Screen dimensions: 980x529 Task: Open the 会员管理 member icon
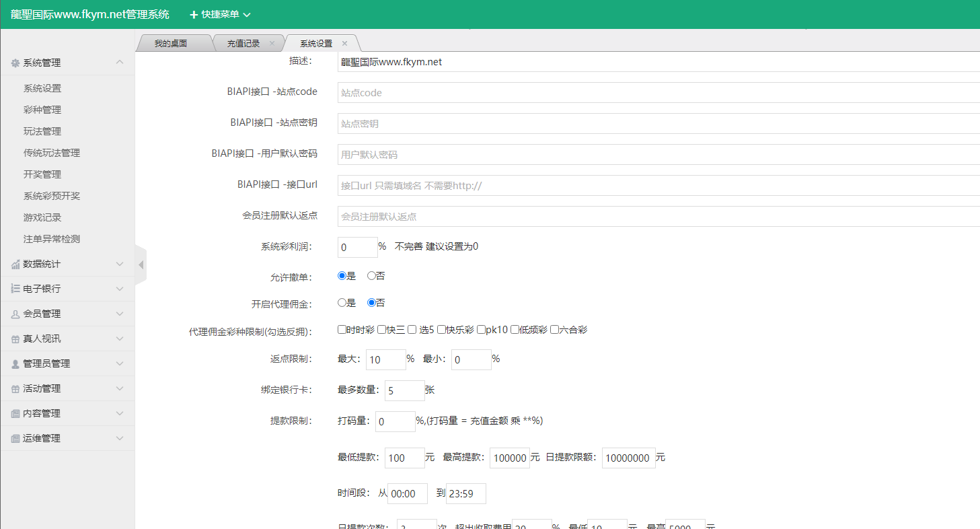point(17,313)
